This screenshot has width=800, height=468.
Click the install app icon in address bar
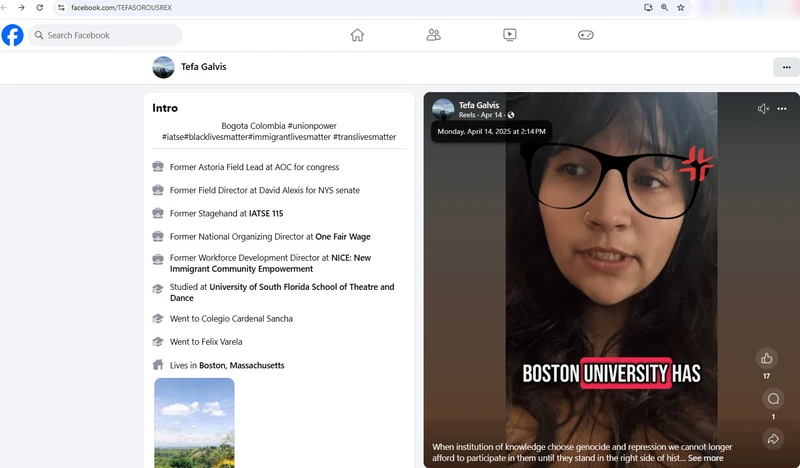(648, 8)
